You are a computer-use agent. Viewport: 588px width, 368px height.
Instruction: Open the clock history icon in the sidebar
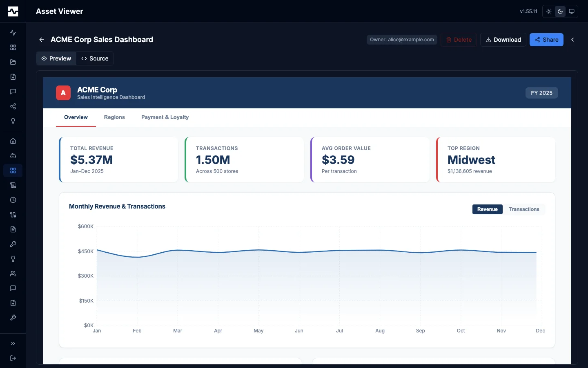(13, 200)
